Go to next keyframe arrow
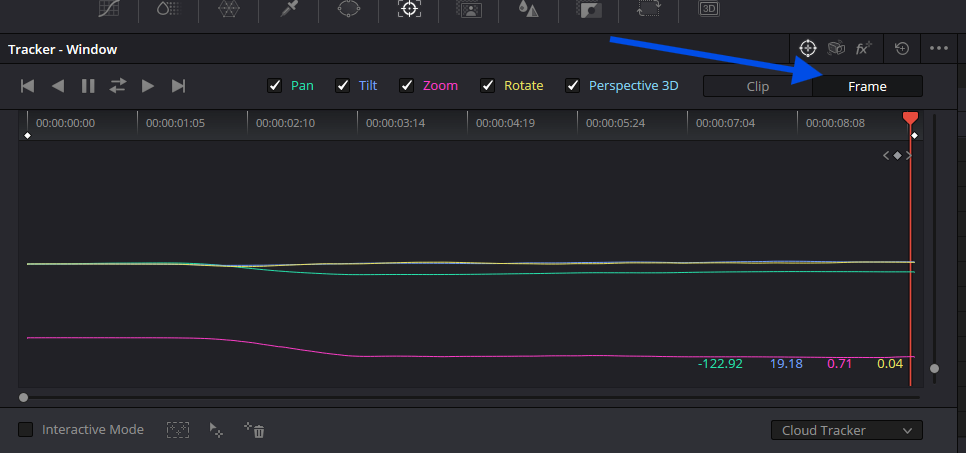Image resolution: width=966 pixels, height=453 pixels. point(909,156)
